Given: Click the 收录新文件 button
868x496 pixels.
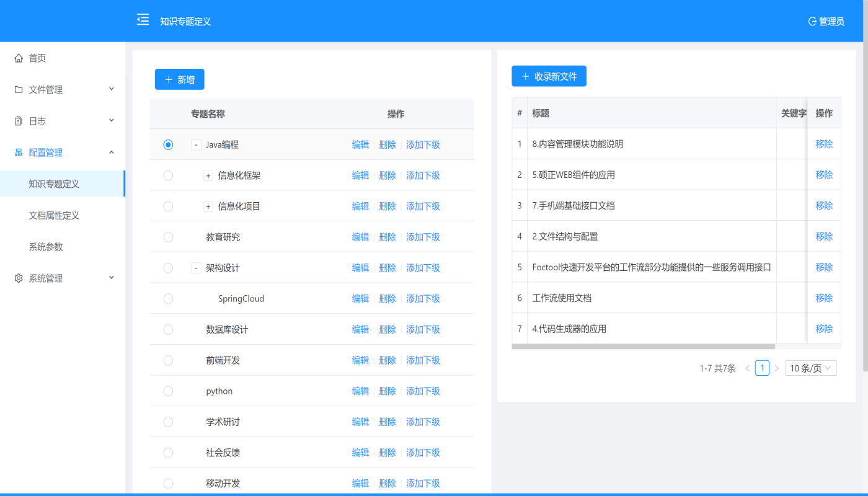Looking at the screenshot, I should point(549,76).
